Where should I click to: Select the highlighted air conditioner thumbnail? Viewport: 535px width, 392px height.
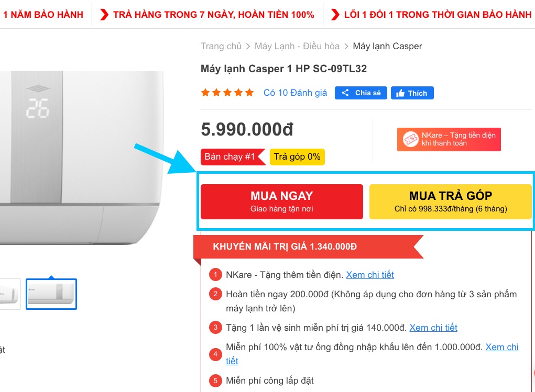(x=51, y=294)
